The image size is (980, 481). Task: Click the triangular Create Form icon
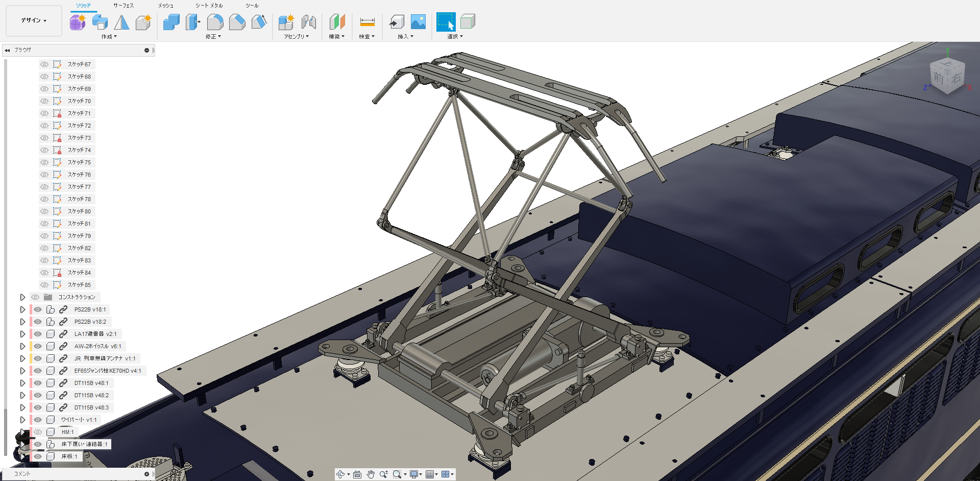[x=121, y=22]
